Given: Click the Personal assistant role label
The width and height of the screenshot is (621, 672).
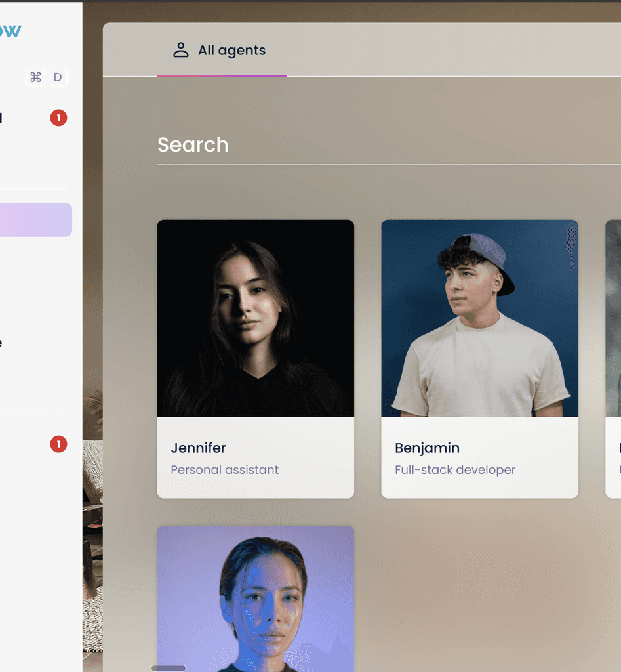Looking at the screenshot, I should 224,470.
